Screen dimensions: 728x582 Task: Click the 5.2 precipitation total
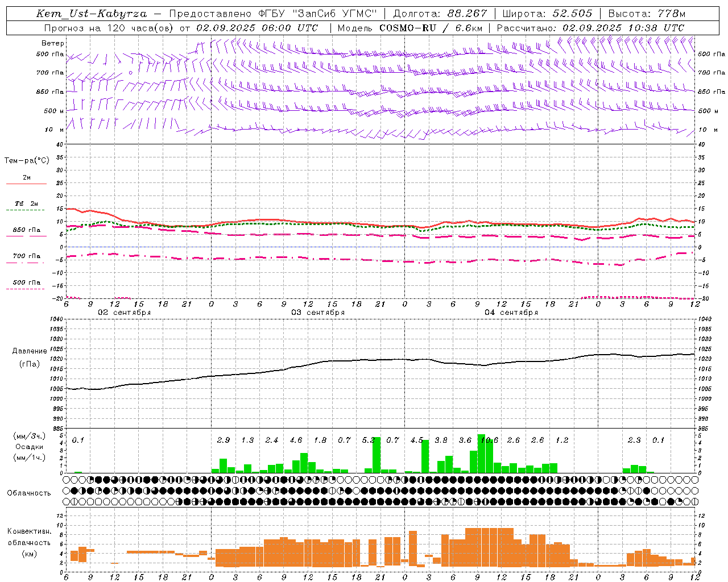[x=368, y=440]
